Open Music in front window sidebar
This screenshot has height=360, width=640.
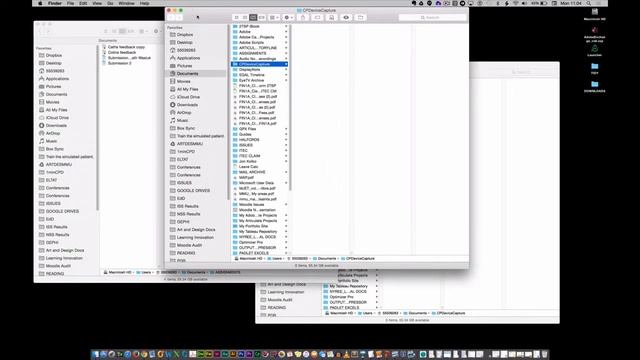pyautogui.click(x=179, y=120)
